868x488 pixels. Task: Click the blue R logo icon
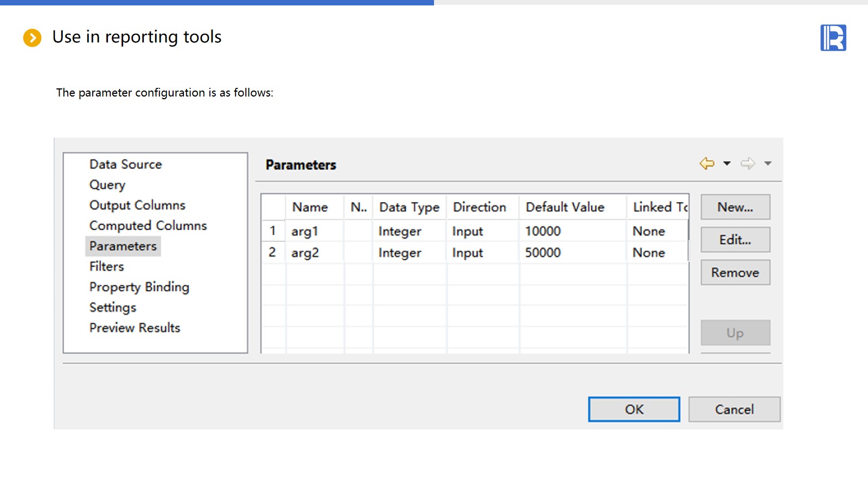(833, 38)
